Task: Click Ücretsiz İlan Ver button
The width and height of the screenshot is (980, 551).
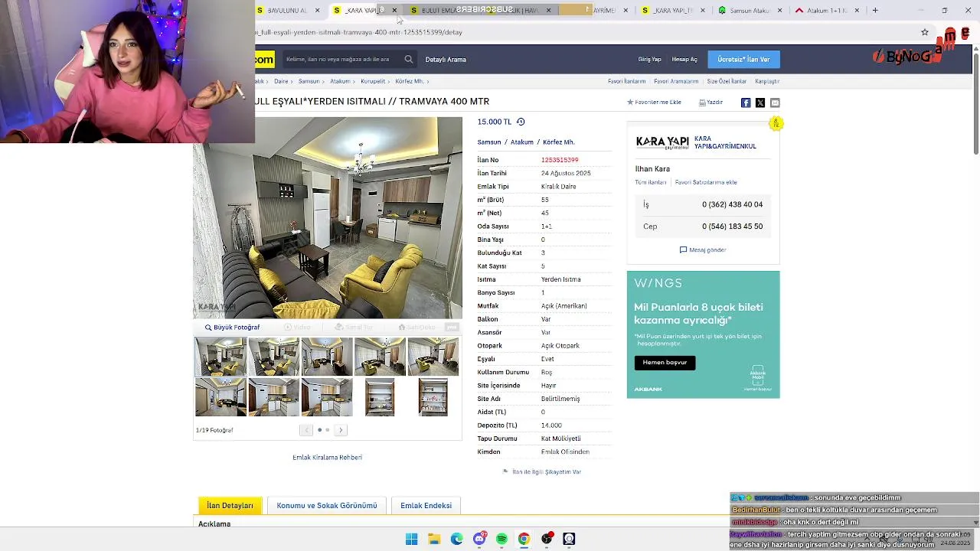Action: (743, 59)
